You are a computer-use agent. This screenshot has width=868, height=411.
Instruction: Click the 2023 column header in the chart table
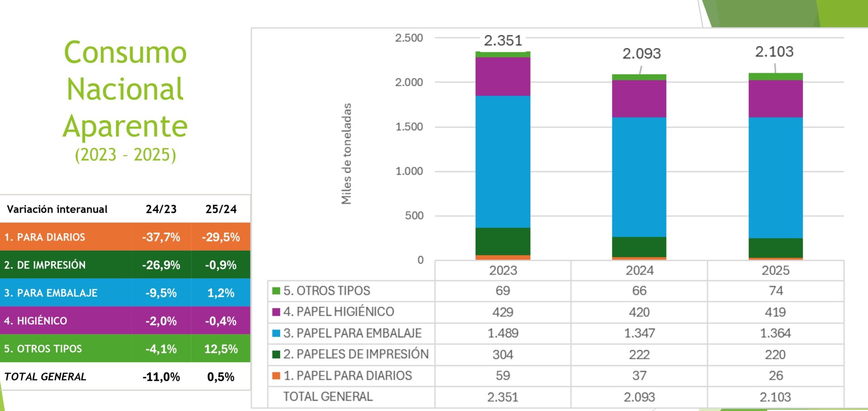[503, 270]
